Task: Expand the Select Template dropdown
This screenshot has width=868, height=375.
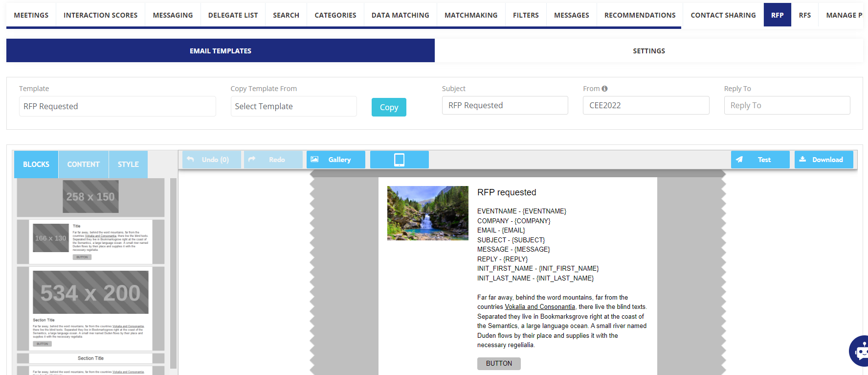Action: point(293,106)
